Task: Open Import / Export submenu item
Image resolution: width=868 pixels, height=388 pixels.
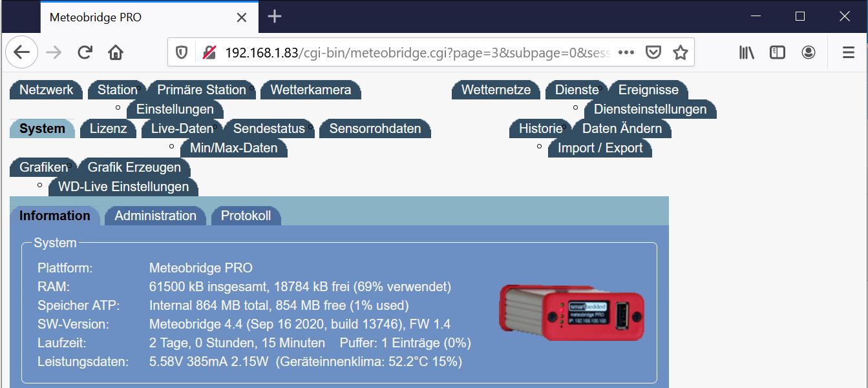Action: tap(600, 148)
